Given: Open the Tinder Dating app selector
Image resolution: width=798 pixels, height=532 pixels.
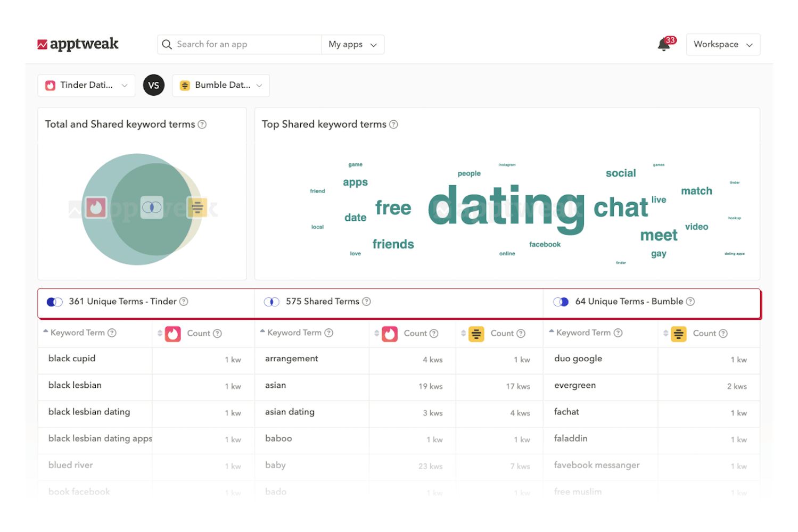Looking at the screenshot, I should pyautogui.click(x=86, y=85).
